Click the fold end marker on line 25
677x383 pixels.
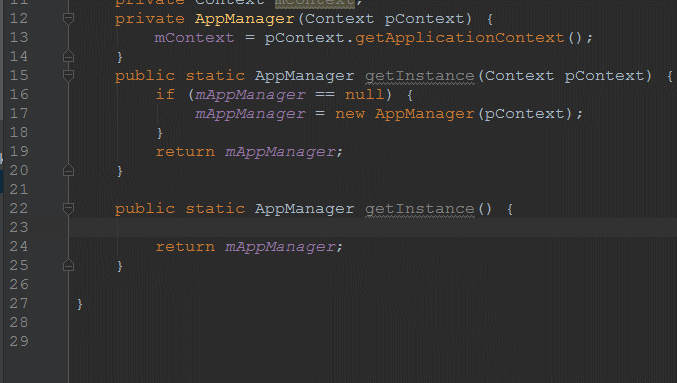pyautogui.click(x=68, y=265)
